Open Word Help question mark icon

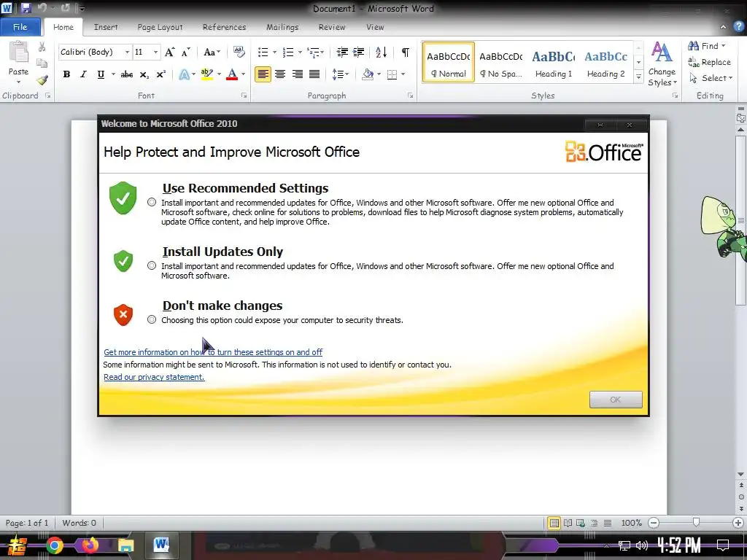pos(738,27)
